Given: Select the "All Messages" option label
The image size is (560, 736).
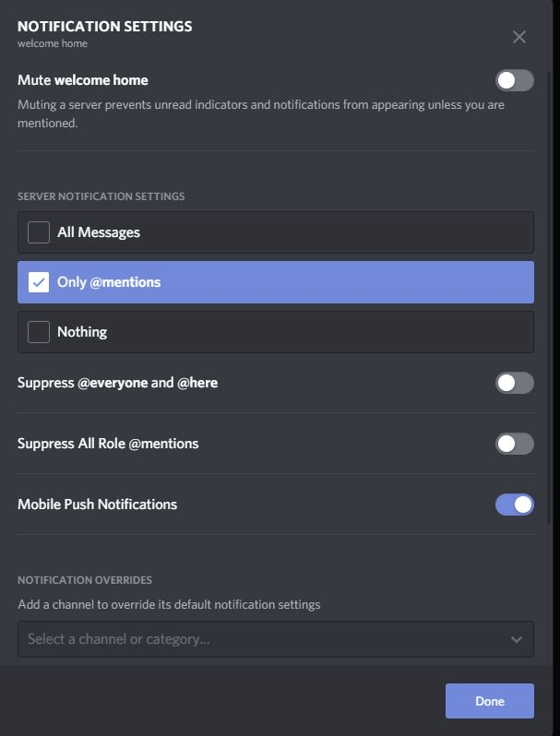Looking at the screenshot, I should pyautogui.click(x=99, y=232).
